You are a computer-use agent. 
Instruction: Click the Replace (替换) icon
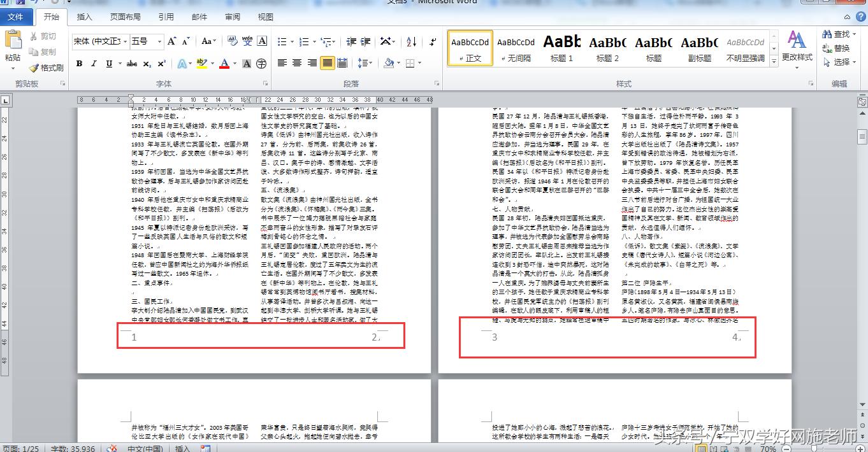tap(839, 48)
